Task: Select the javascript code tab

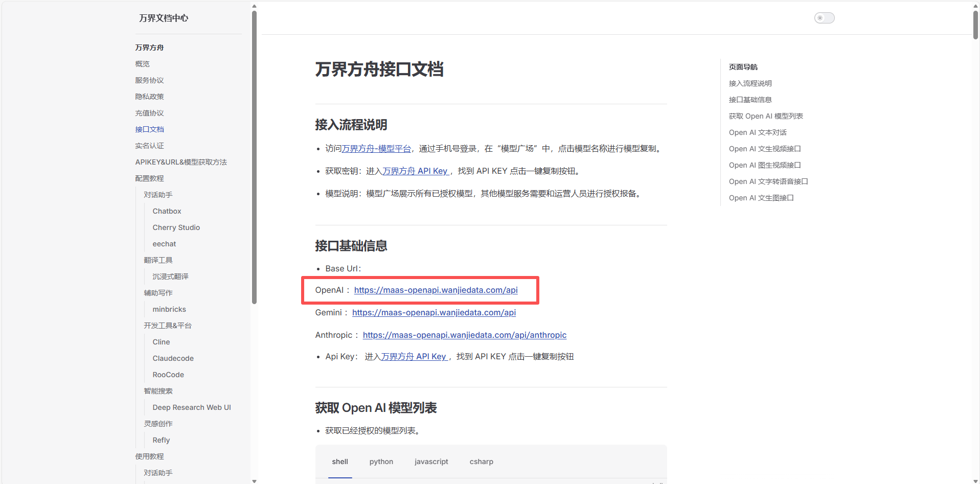Action: tap(431, 462)
